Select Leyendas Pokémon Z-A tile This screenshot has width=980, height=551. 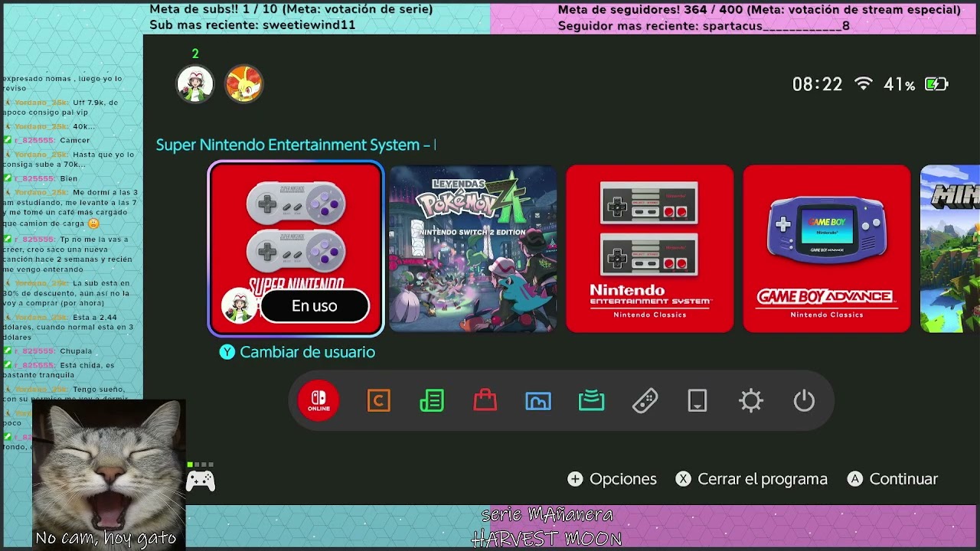click(x=473, y=249)
